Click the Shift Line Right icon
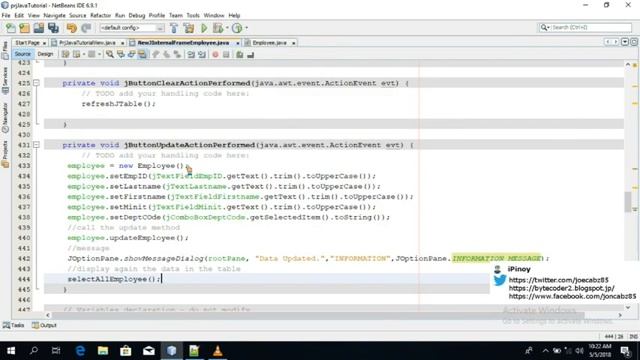640x360 pixels. 202,54
